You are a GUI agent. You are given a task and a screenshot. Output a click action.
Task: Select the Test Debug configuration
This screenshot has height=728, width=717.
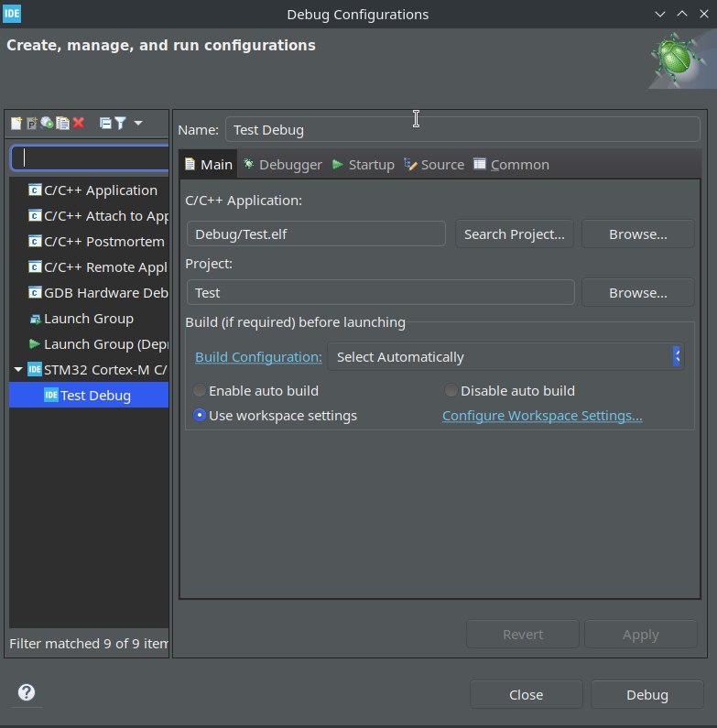pyautogui.click(x=89, y=395)
